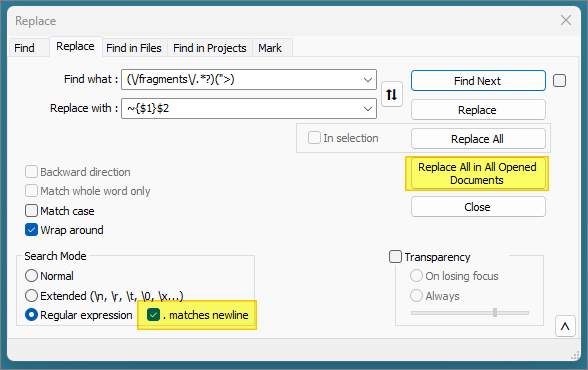Expand the Find what history dropdown

pyautogui.click(x=368, y=79)
